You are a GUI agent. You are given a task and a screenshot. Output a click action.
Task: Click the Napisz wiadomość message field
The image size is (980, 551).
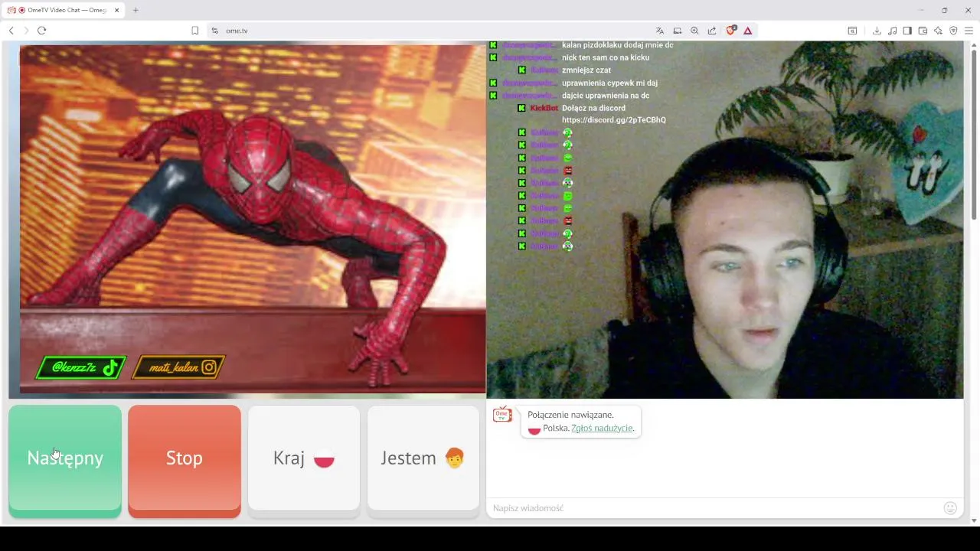(x=716, y=508)
